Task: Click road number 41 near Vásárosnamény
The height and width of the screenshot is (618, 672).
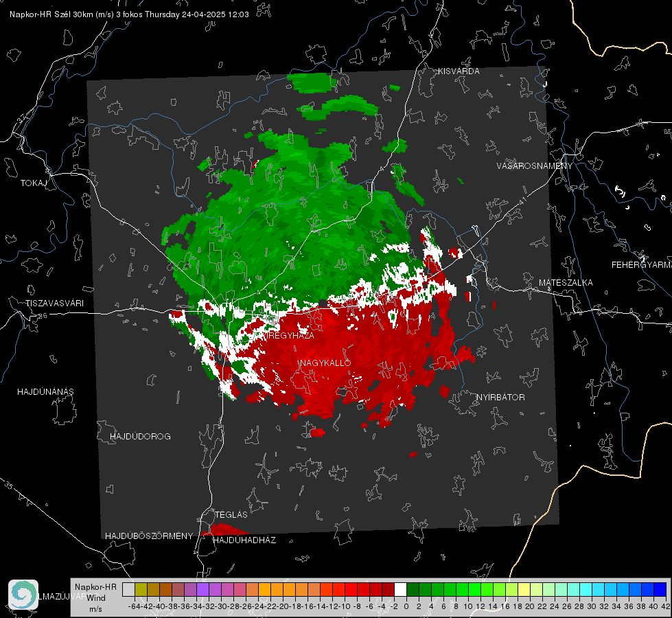Action: pos(522,201)
